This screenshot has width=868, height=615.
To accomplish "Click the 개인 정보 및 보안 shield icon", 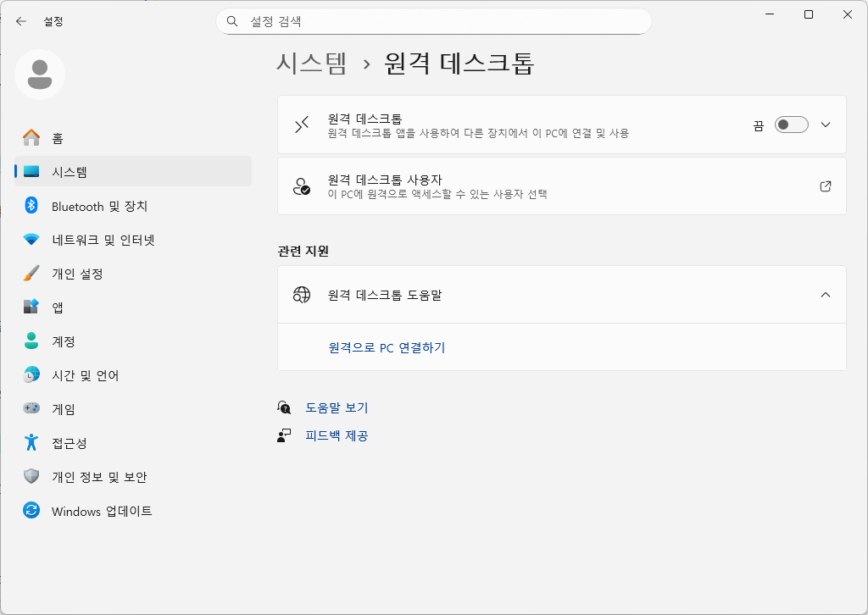I will (x=31, y=476).
